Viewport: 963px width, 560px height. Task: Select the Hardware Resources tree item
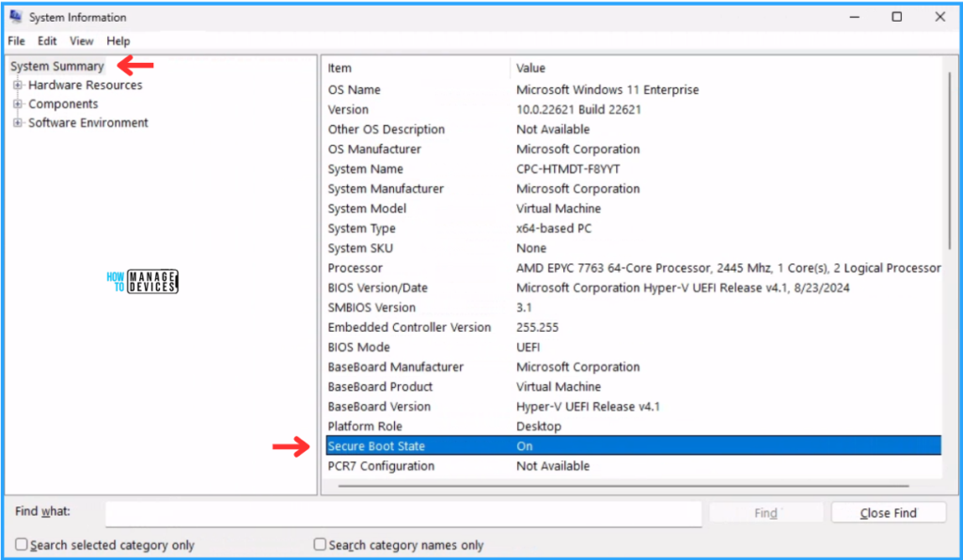(86, 86)
